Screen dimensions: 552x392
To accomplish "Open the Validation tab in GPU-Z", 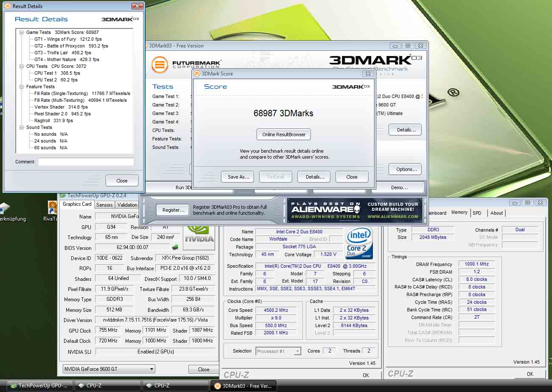I will pos(127,204).
